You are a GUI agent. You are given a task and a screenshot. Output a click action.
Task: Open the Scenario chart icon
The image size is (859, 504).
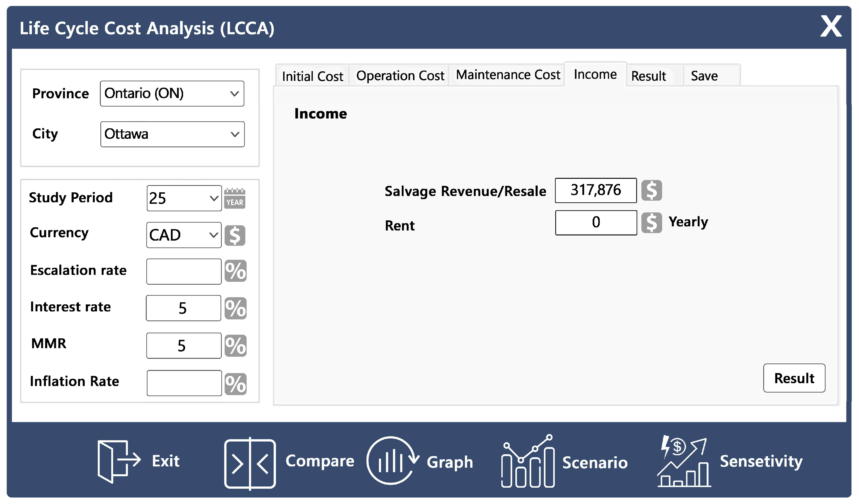click(x=528, y=462)
